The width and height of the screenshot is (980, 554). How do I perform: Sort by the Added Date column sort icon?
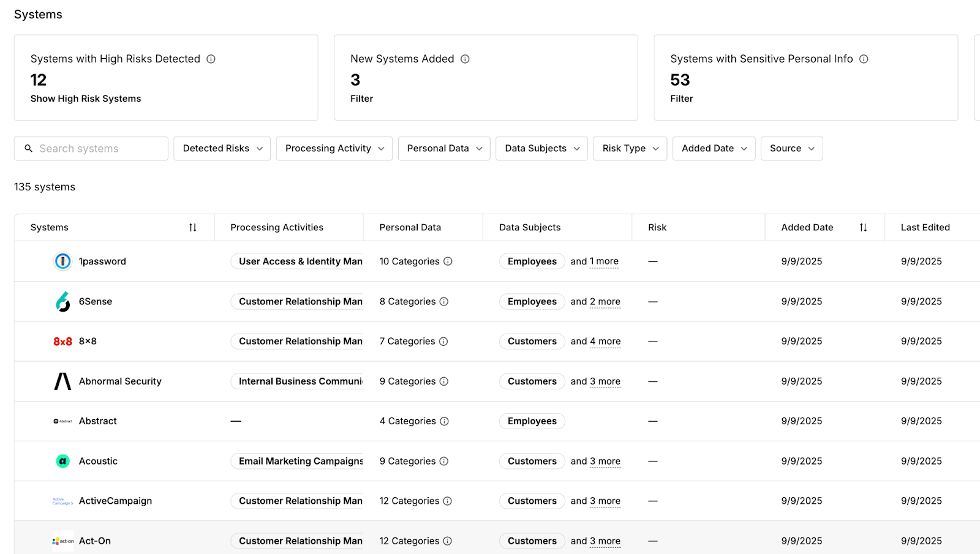[x=863, y=227]
